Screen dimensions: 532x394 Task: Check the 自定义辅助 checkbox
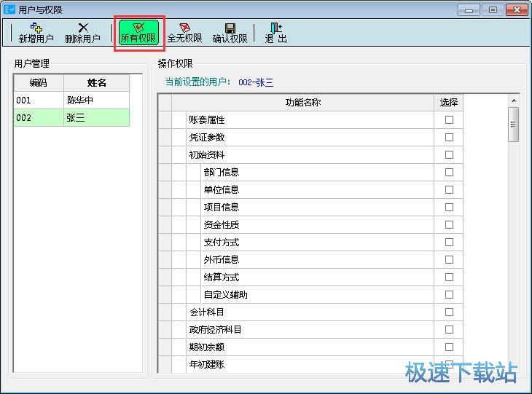[x=449, y=295]
